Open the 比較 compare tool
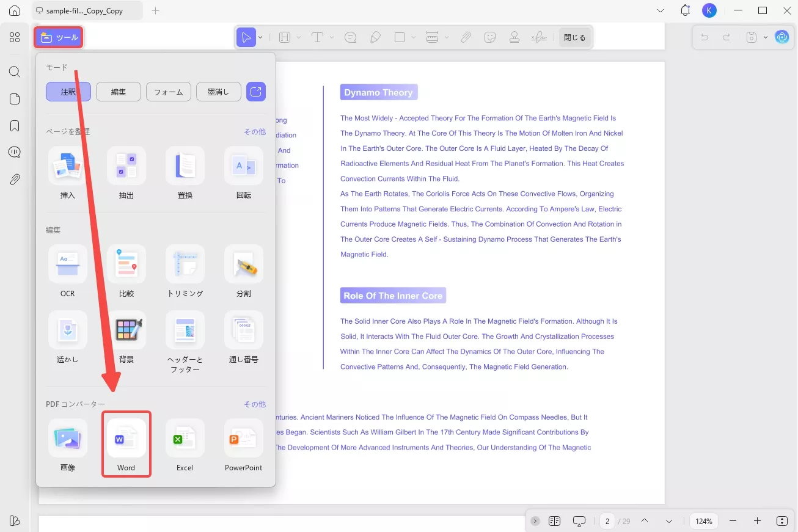Screen dimensions: 798x532 pos(126,272)
